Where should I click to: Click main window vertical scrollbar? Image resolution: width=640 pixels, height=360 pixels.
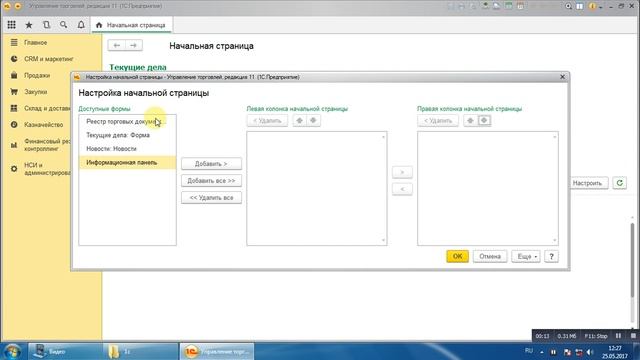(633, 260)
